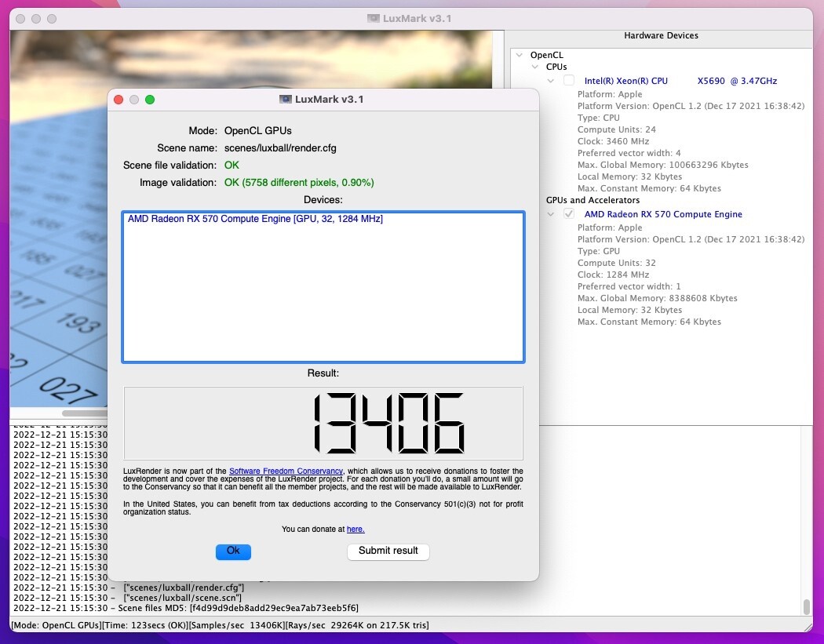Select the AMD Radeon RX 570 device in Devices list

point(255,219)
